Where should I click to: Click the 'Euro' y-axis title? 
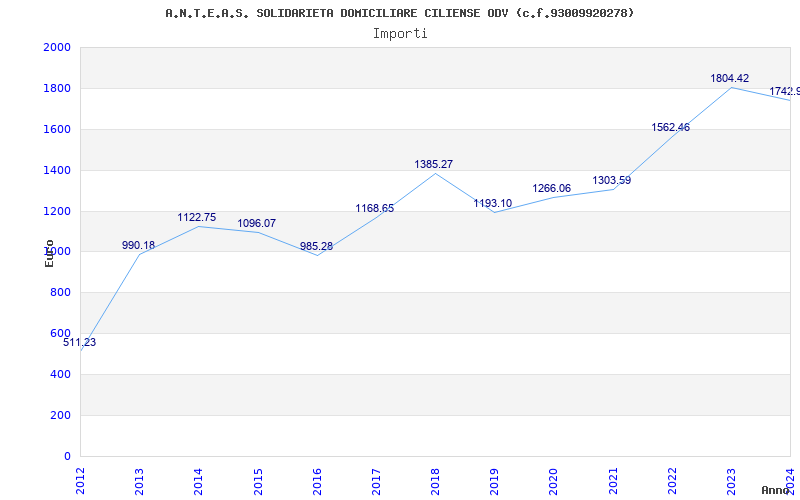tap(49, 254)
